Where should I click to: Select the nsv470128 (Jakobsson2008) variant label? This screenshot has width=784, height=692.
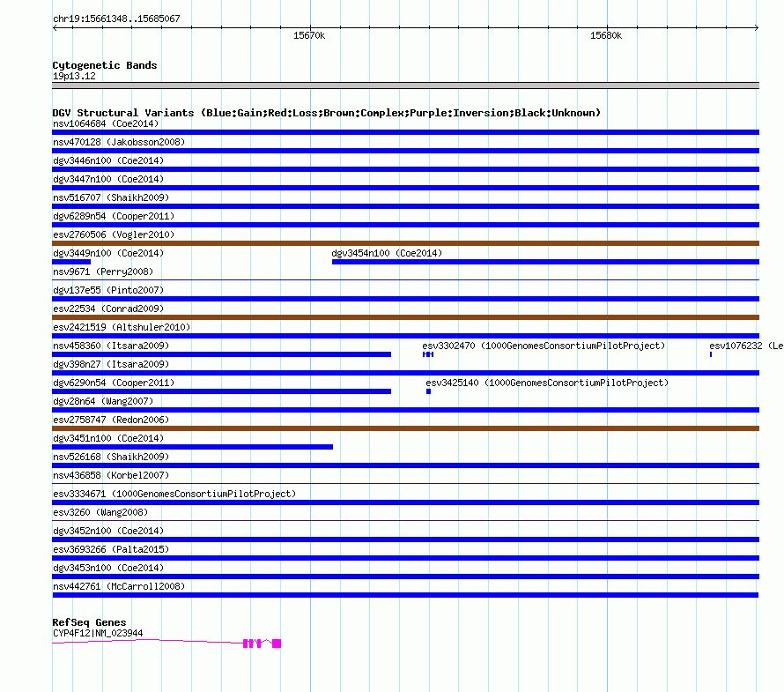pyautogui.click(x=119, y=142)
